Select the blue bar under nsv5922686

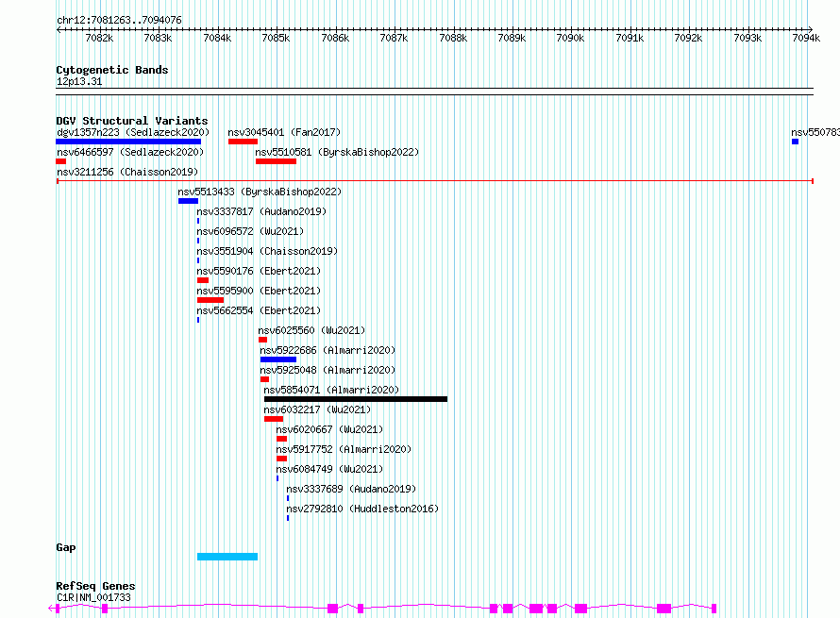278,359
